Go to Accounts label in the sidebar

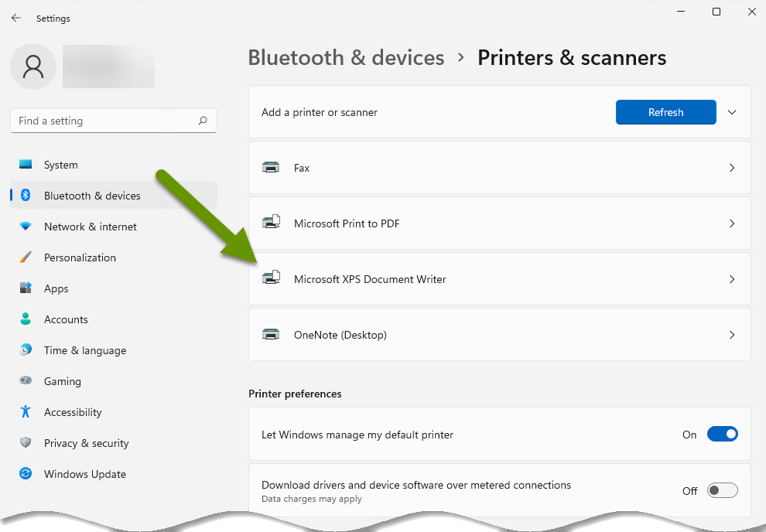[66, 319]
